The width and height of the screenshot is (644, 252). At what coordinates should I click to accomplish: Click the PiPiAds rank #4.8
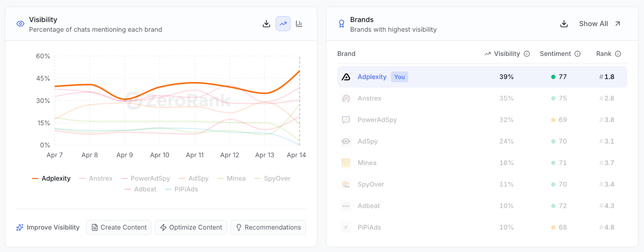pyautogui.click(x=607, y=227)
